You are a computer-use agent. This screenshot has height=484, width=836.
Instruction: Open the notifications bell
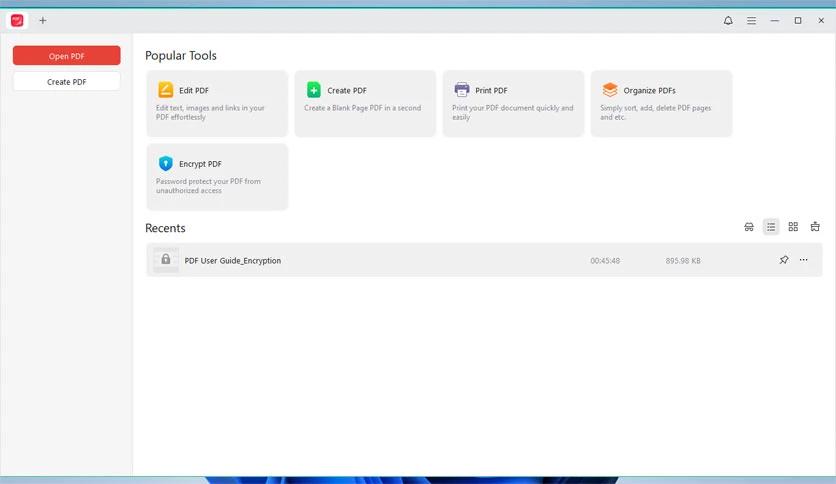click(728, 20)
